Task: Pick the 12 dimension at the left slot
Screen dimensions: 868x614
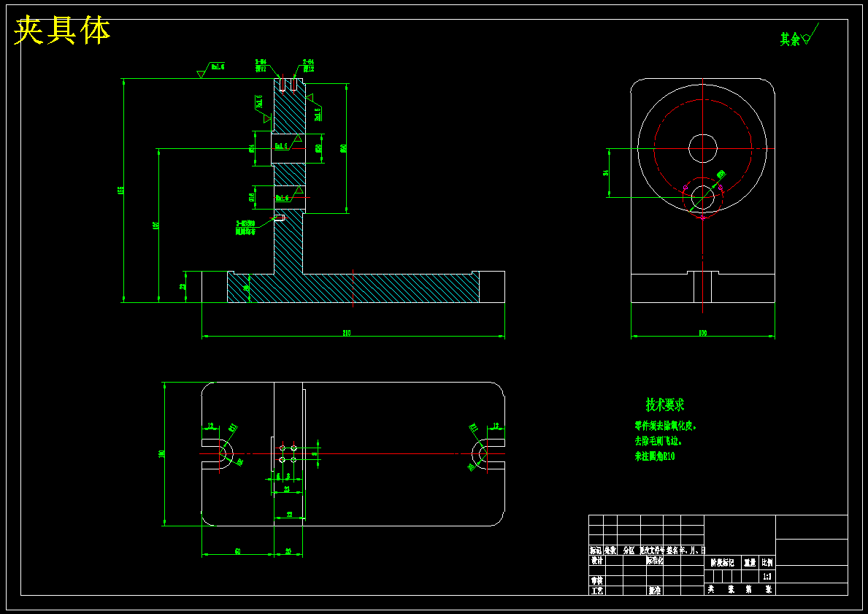Action: tap(210, 426)
